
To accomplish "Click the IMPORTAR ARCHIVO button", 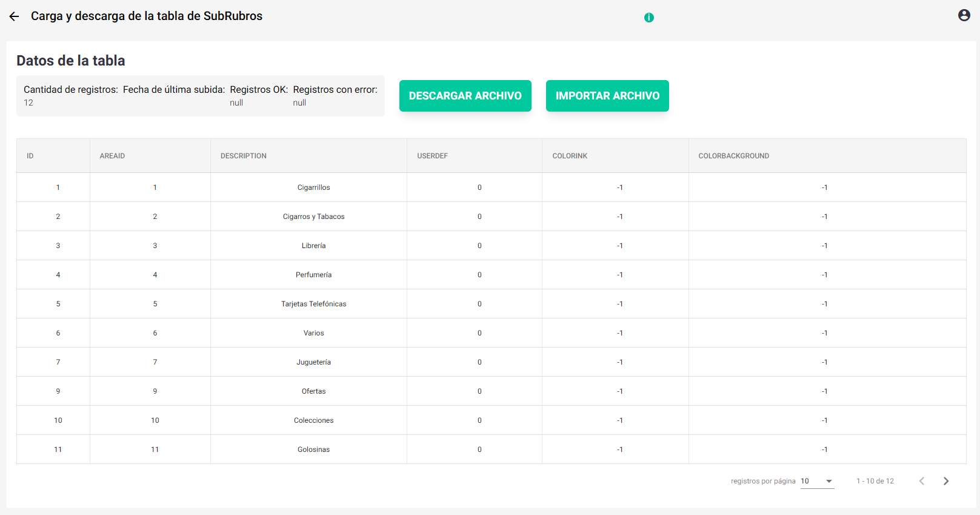I will (607, 96).
